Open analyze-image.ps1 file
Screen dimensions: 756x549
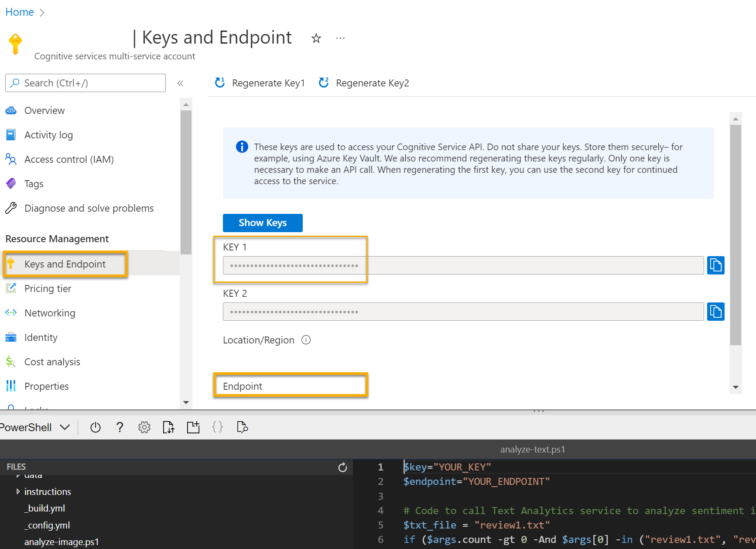62,542
